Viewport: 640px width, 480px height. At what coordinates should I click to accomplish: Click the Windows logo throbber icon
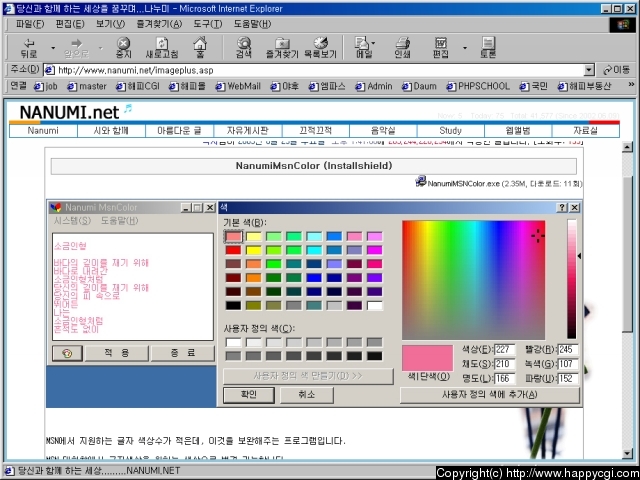(623, 25)
